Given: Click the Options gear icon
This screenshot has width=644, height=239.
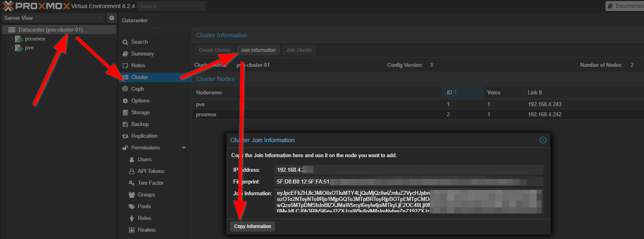Looking at the screenshot, I should 125,101.
